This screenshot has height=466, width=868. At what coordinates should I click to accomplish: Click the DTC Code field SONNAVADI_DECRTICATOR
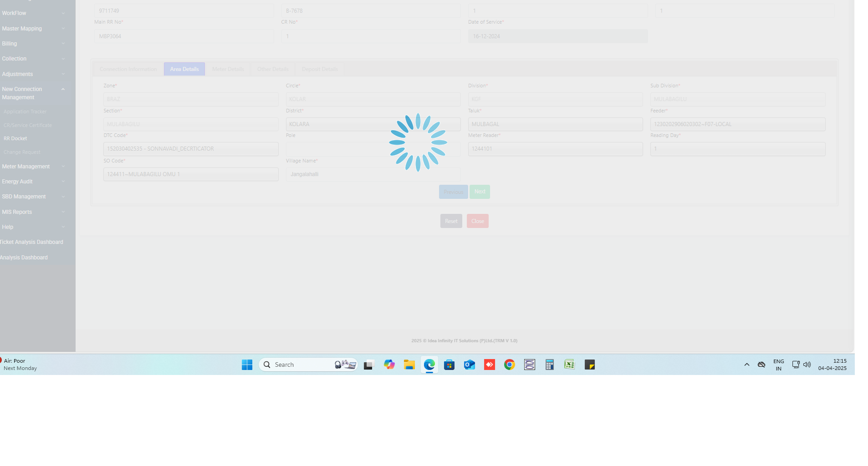191,149
